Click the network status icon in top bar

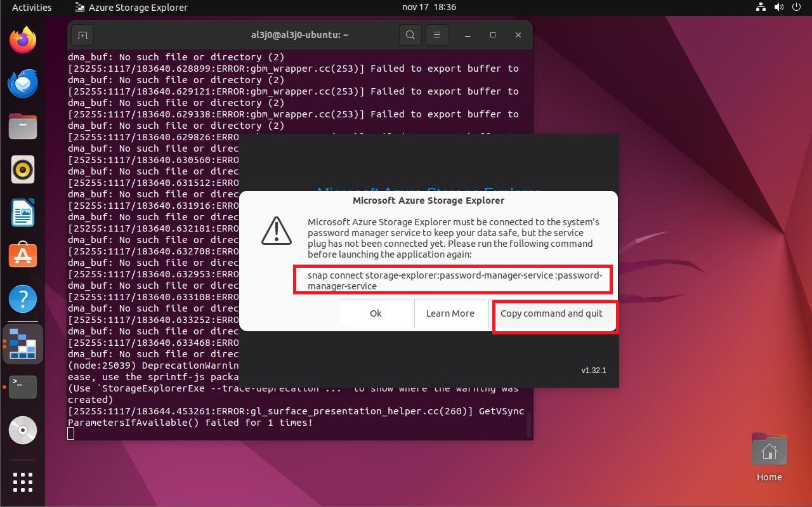pos(761,8)
